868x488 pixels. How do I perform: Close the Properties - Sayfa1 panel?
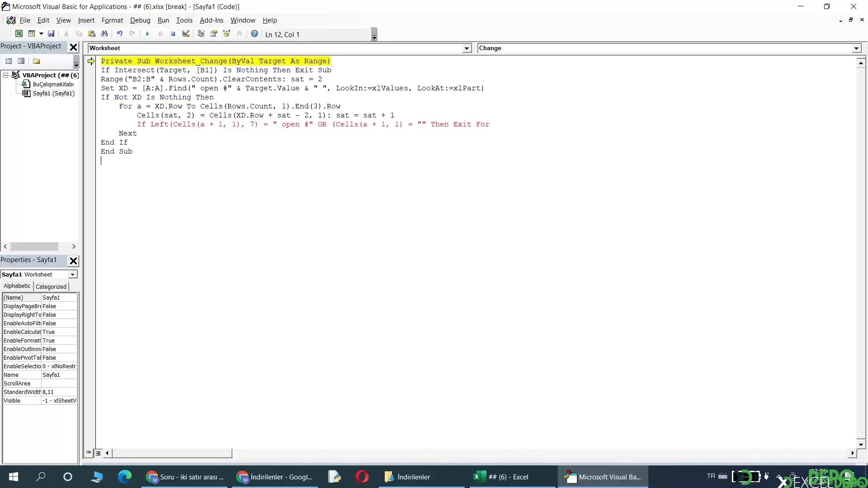[x=73, y=261]
